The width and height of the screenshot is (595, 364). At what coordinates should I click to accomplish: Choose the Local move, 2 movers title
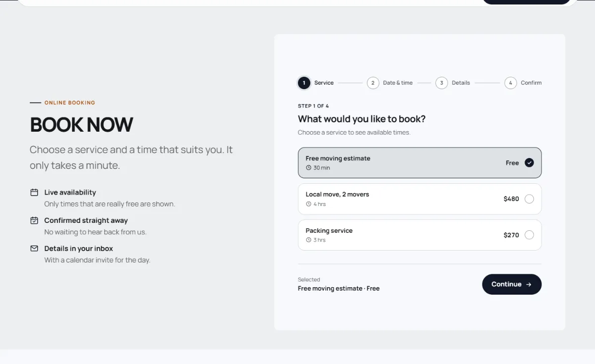coord(337,194)
